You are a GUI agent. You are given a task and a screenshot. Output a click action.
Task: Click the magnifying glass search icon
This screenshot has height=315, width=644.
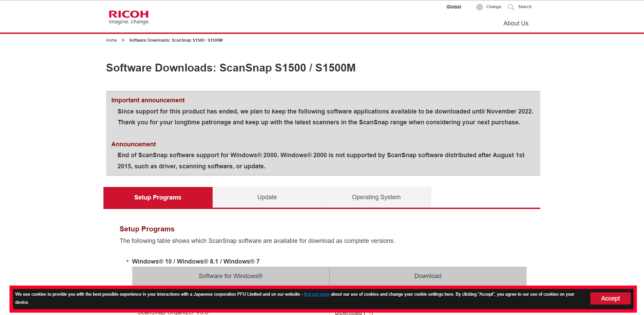click(511, 7)
